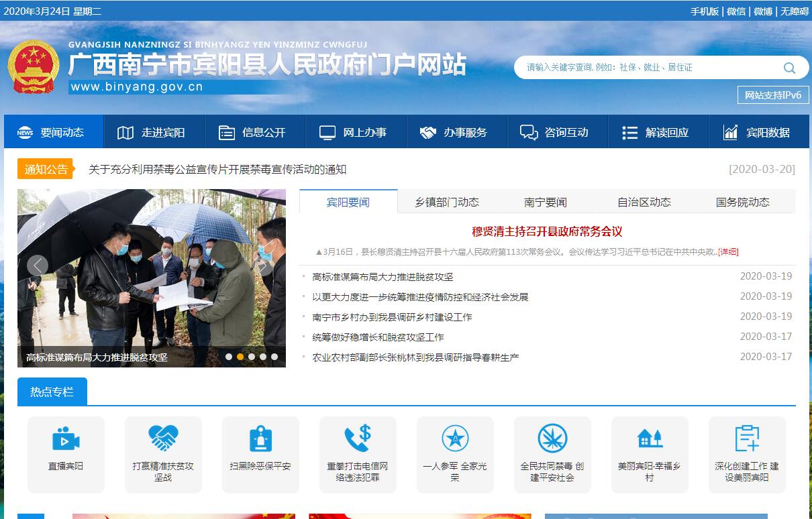Screen dimensions: 812x519
Task: Open the 扫黑除恶保平安 siren icon
Action: click(x=260, y=440)
